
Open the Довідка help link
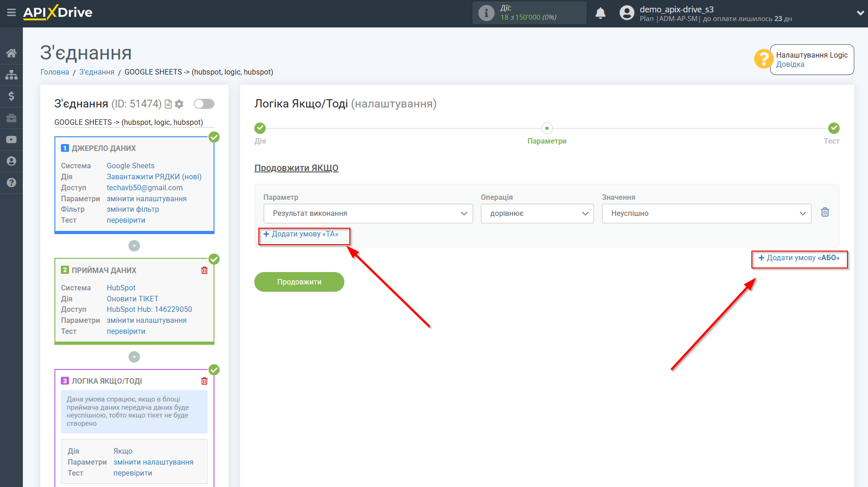[x=790, y=64]
